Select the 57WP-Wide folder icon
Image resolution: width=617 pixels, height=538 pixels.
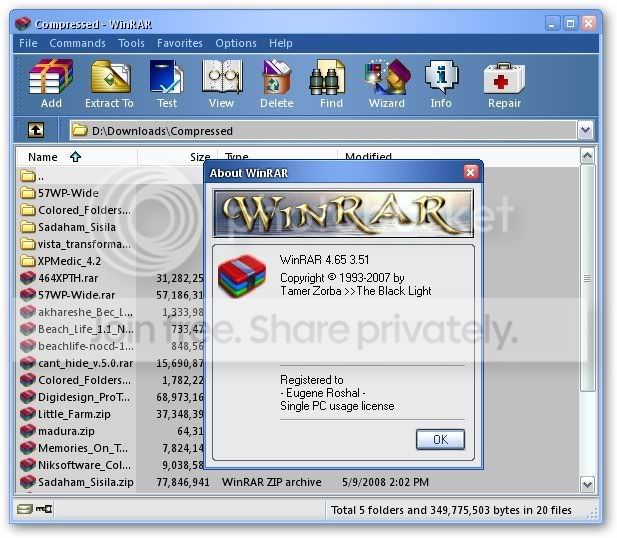coord(28,193)
